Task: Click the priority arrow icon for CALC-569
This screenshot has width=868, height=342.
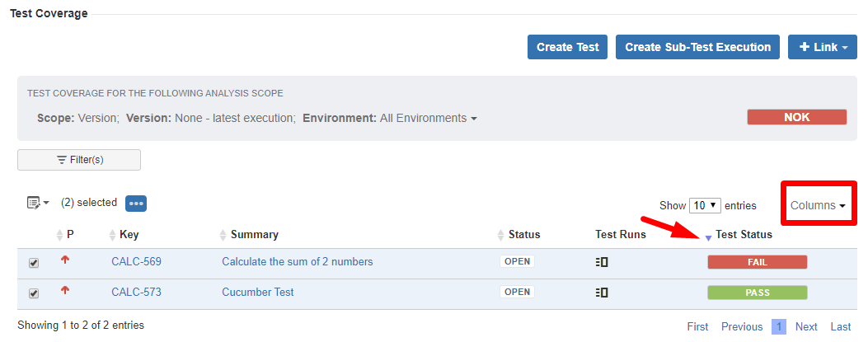Action: pyautogui.click(x=65, y=260)
